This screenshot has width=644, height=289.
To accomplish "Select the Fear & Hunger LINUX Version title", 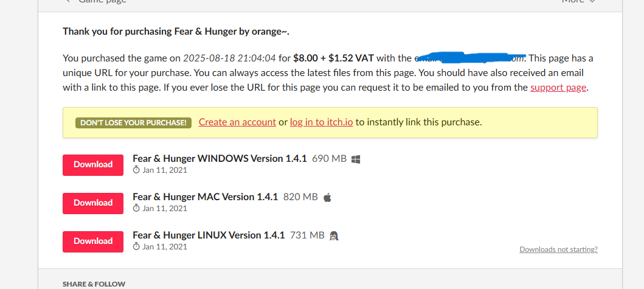I will pos(209,235).
